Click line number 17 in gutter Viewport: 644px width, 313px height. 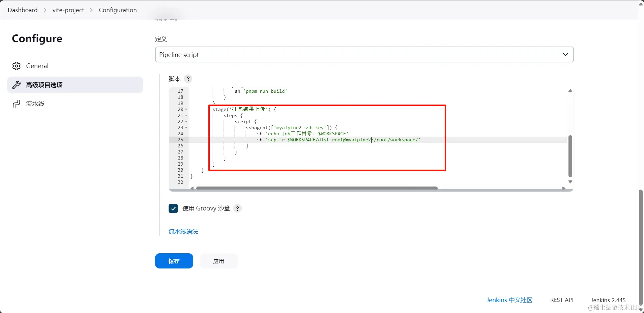(180, 91)
